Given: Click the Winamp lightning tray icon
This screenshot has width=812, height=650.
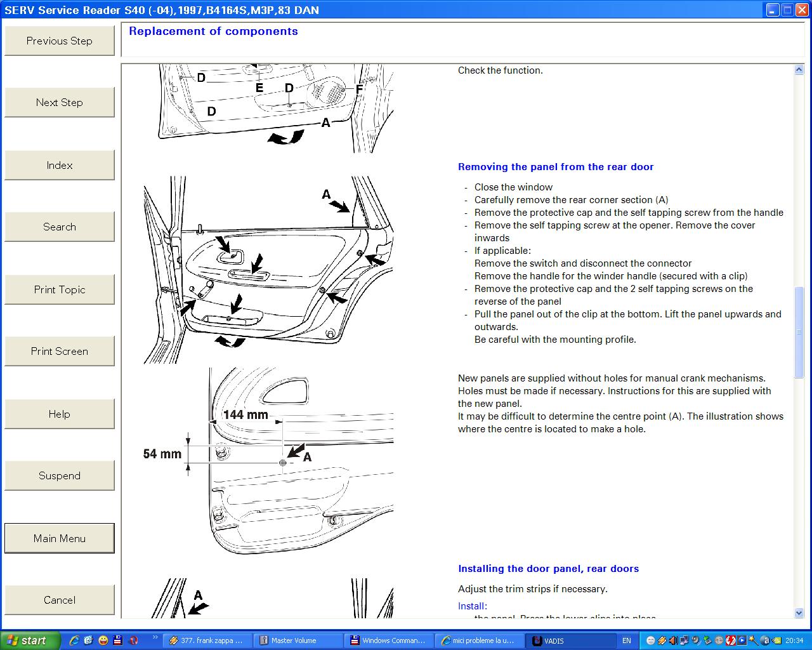Looking at the screenshot, I should coord(662,640).
